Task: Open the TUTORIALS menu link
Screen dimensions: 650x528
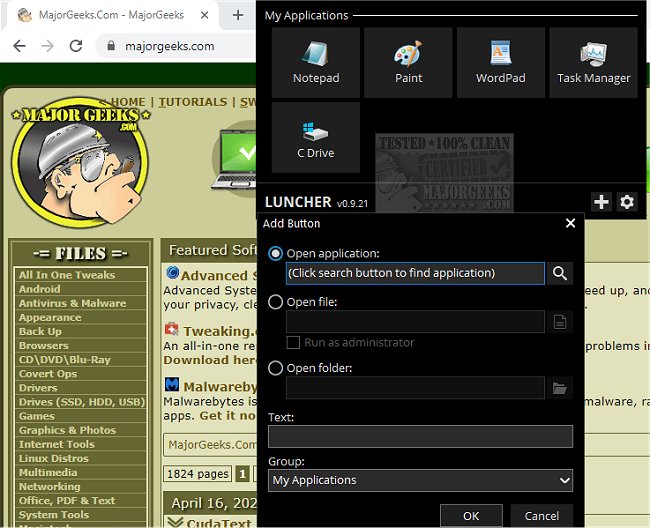Action: [x=193, y=102]
